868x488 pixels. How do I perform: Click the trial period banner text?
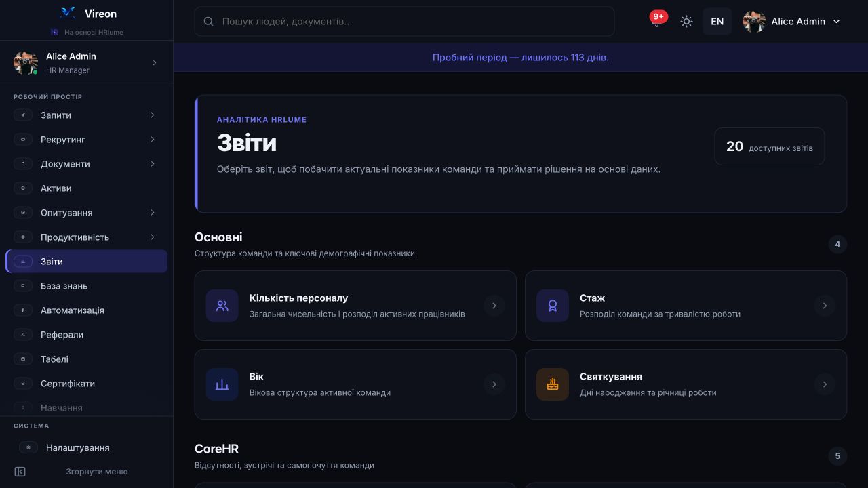tap(521, 58)
